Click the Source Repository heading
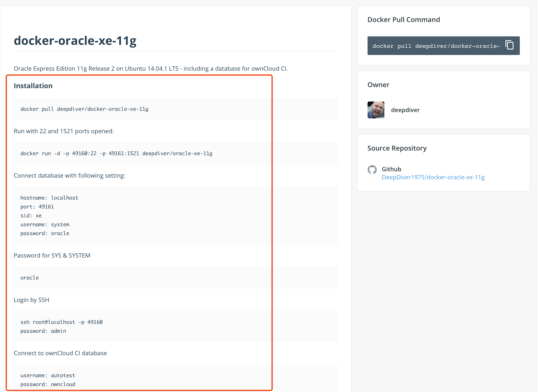 pyautogui.click(x=397, y=148)
